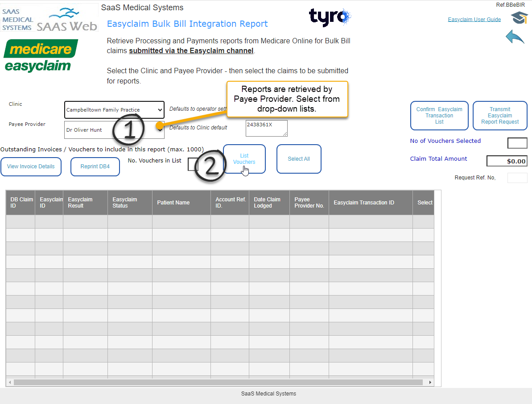The image size is (532, 404).
Task: Click the table scrollbar right arrow
Action: [x=430, y=382]
